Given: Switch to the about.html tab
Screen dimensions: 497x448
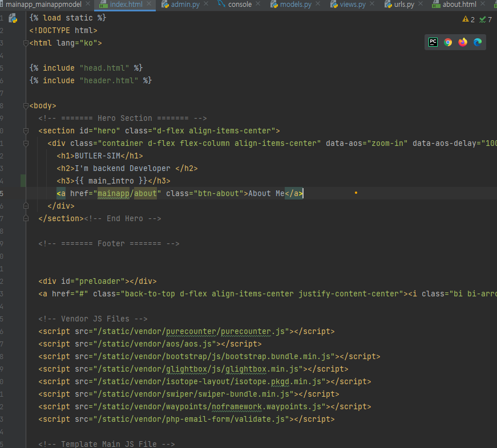Looking at the screenshot, I should [459, 5].
